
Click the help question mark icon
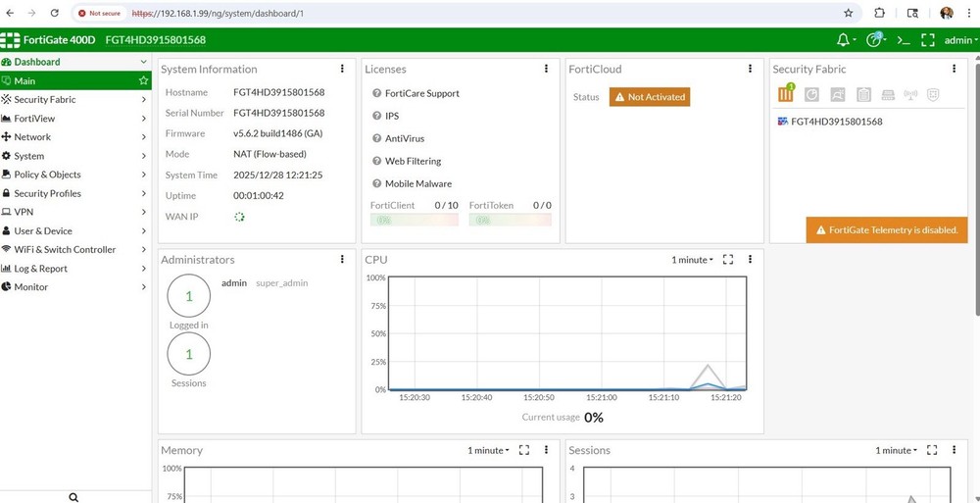(x=874, y=40)
